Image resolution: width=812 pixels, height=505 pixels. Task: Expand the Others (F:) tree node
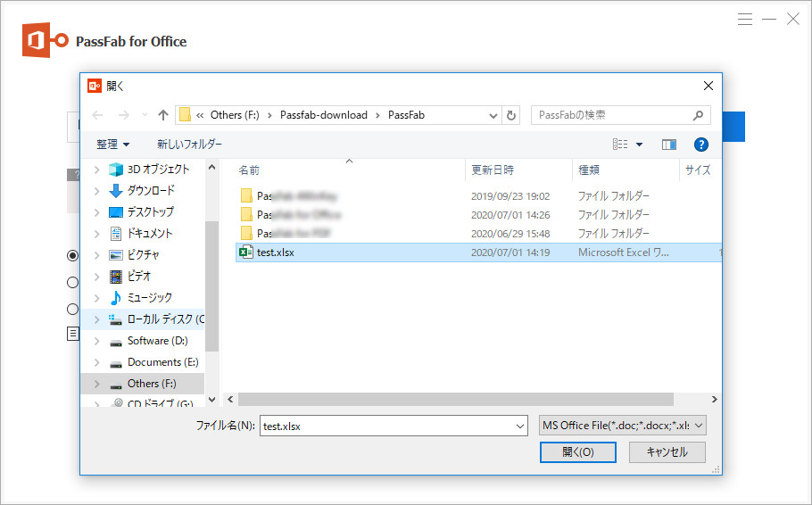click(x=97, y=384)
